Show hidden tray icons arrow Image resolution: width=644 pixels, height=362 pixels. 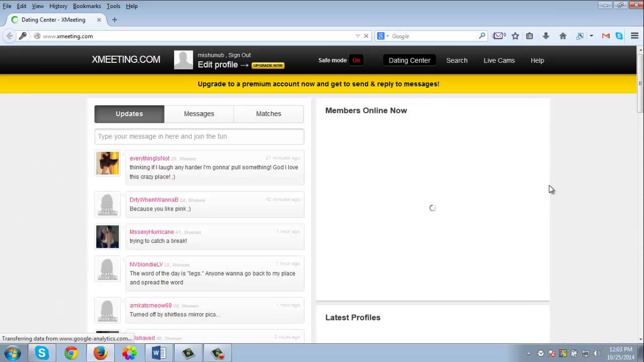[529, 353]
